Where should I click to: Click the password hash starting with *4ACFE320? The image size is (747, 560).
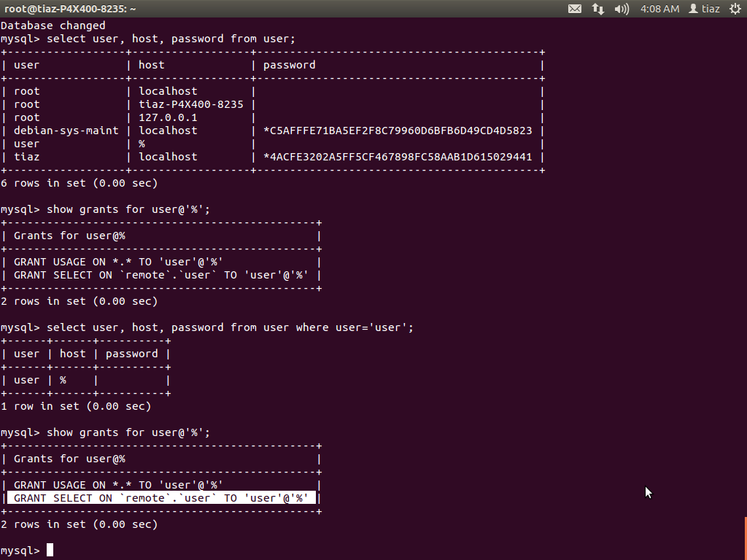click(x=398, y=157)
